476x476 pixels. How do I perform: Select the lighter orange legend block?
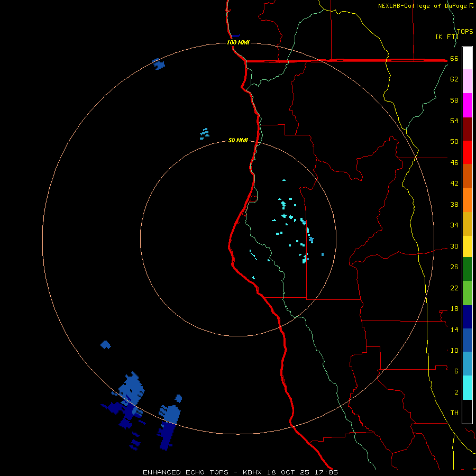click(x=467, y=200)
